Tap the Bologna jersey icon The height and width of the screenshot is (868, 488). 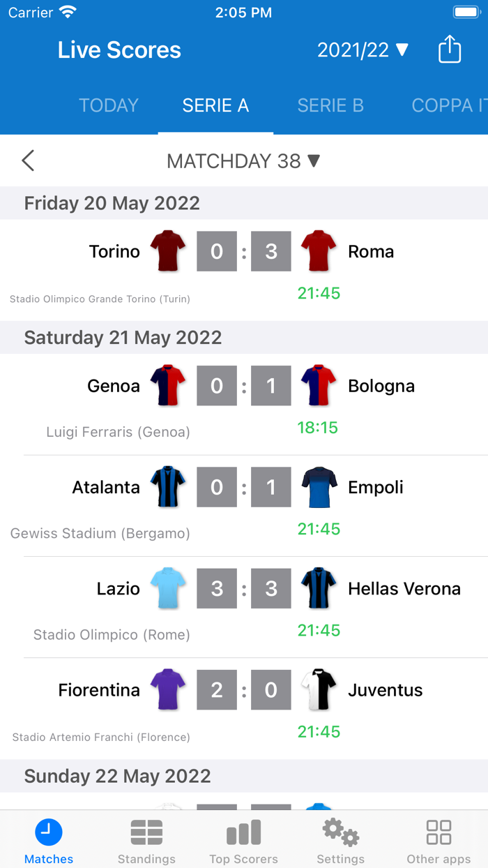(x=319, y=385)
